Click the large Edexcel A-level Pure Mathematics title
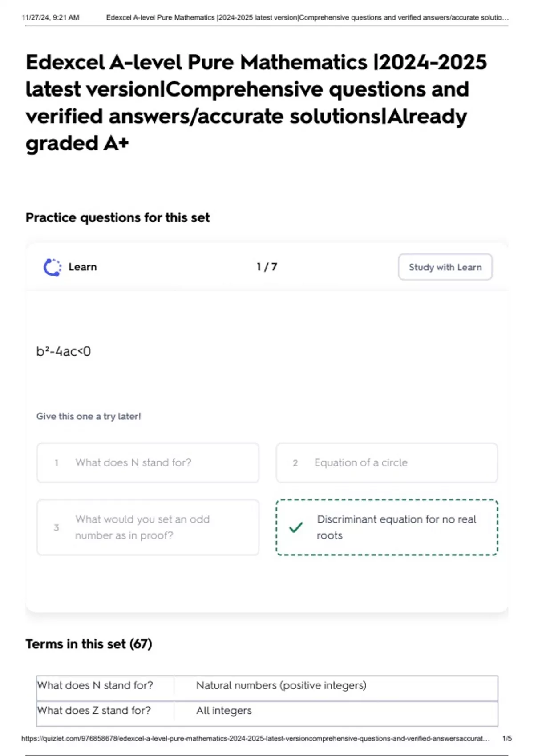The height and width of the screenshot is (756, 534). coord(256,102)
